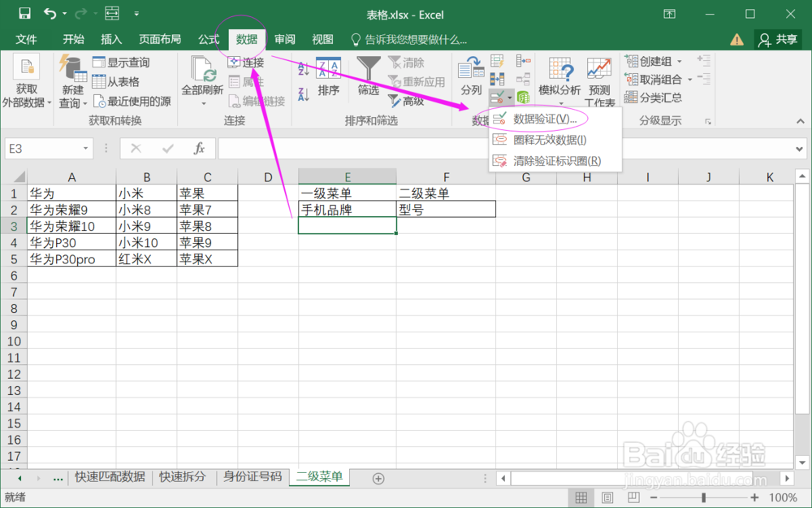Click the 共享 share button
This screenshot has height=508, width=812.
pos(778,39)
